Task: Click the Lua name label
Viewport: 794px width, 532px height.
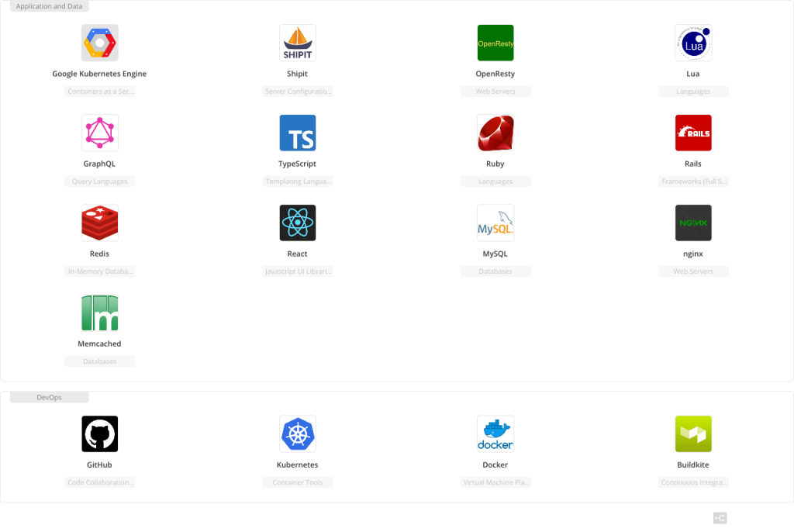Action: 693,74
